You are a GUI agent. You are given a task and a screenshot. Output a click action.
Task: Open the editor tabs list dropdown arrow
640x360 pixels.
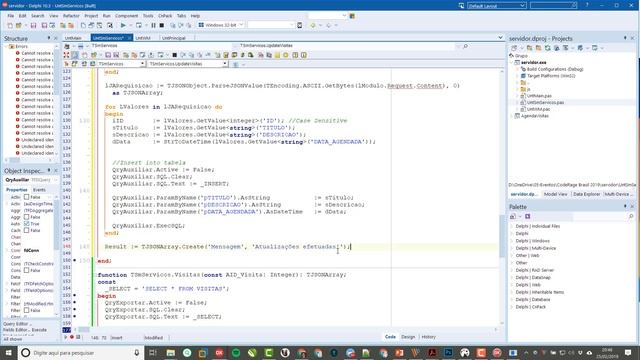tap(500, 38)
